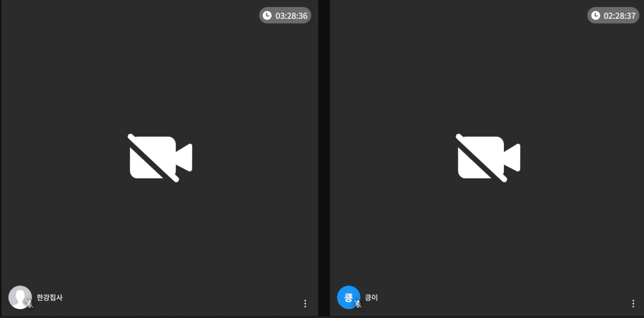This screenshot has width=644, height=318.
Task: Click the blue 쿵 avatar circle
Action: coord(348,297)
